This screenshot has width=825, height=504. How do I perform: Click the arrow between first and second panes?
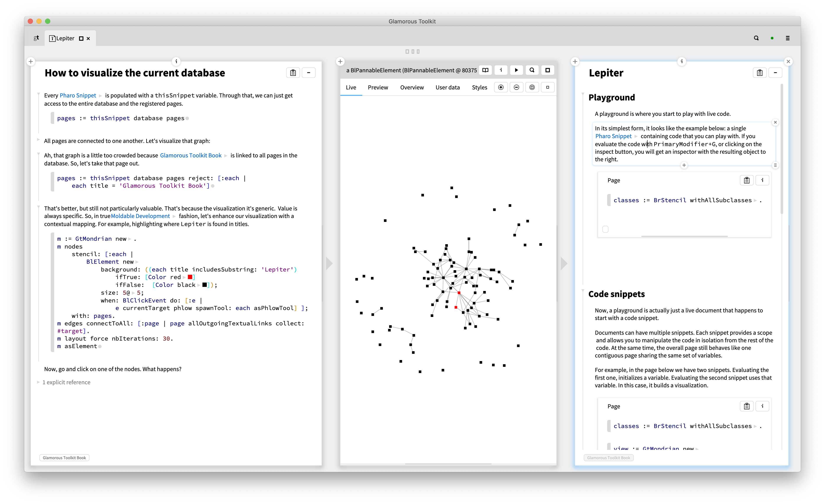point(330,263)
